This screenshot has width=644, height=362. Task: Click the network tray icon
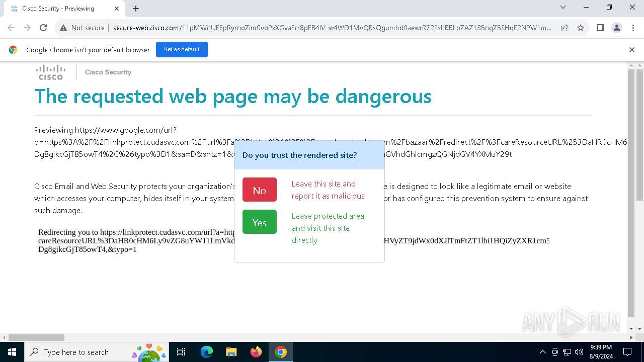click(x=567, y=352)
